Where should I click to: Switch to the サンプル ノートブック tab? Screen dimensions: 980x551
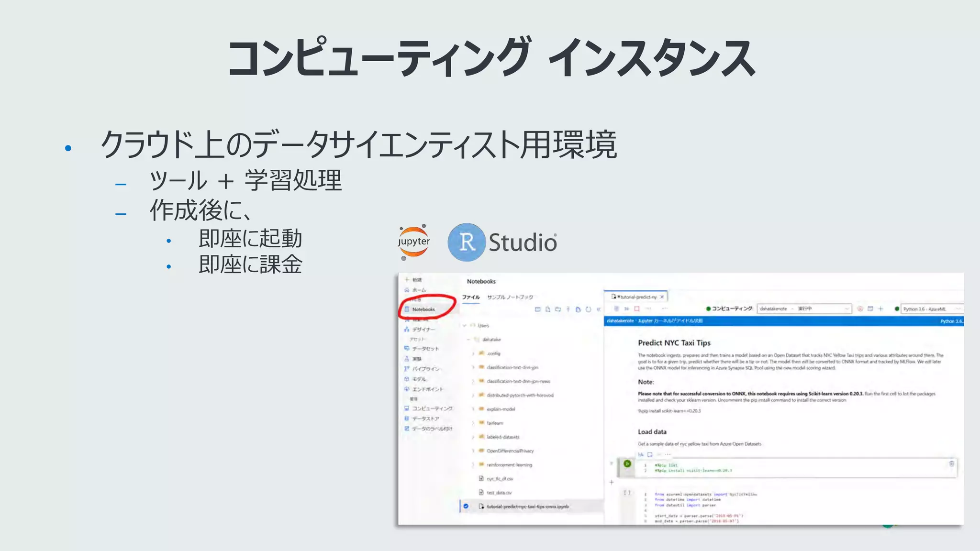coord(510,297)
